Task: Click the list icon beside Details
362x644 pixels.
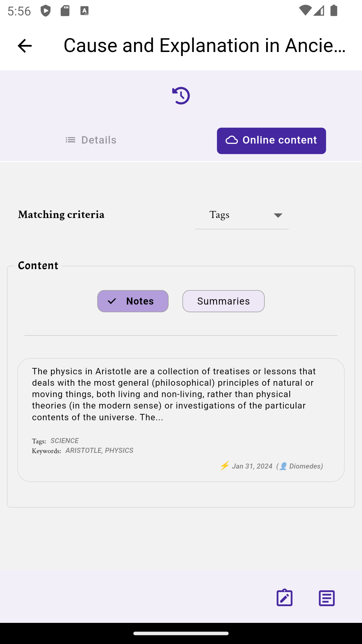Action: (x=70, y=140)
